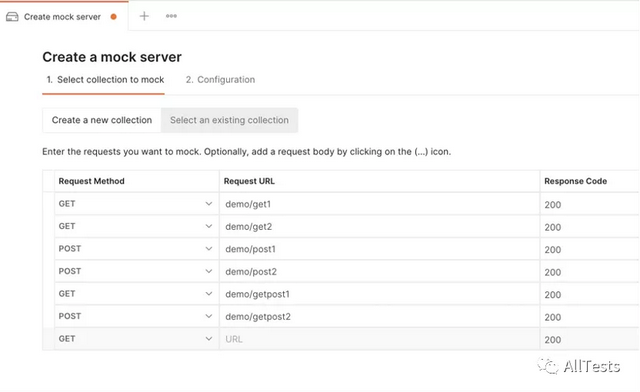Focus the empty URL input field
This screenshot has height=392, width=640.
(380, 339)
